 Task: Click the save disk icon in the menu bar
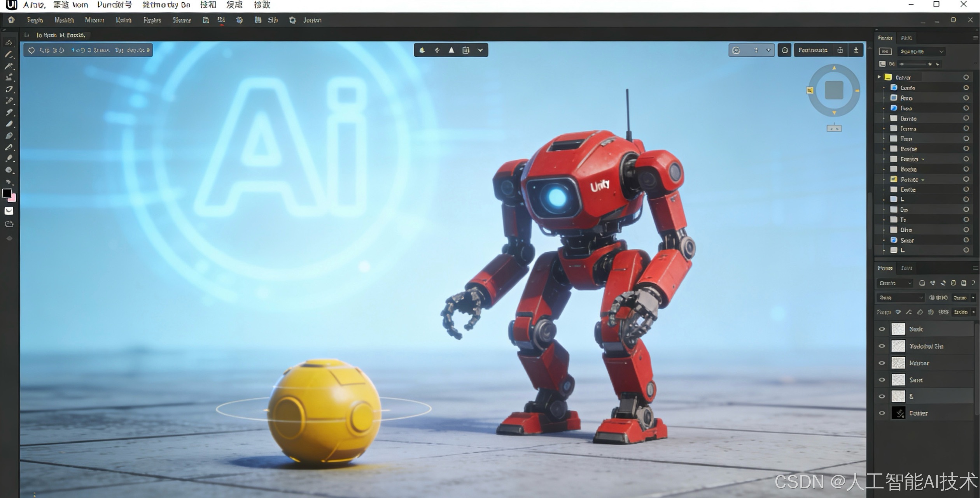206,20
